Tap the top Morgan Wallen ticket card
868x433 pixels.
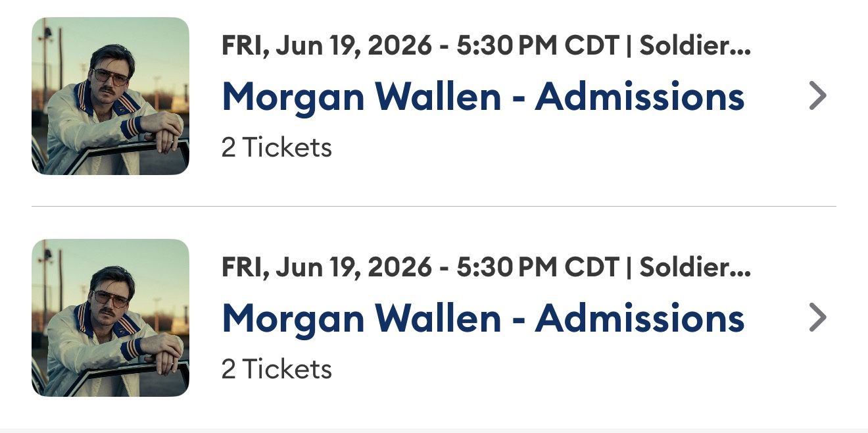point(434,96)
